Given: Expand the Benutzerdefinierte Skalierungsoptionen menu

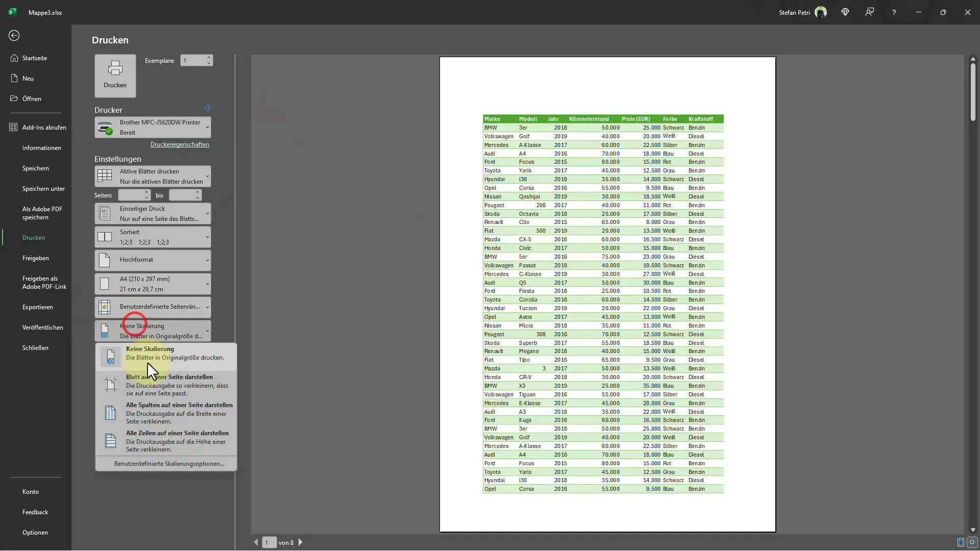Looking at the screenshot, I should click(168, 463).
